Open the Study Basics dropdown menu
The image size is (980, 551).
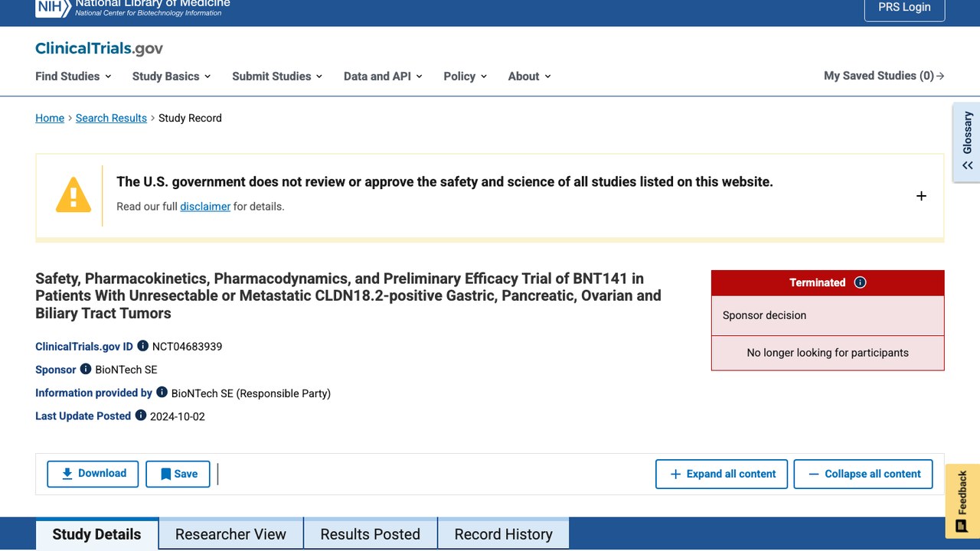point(171,76)
